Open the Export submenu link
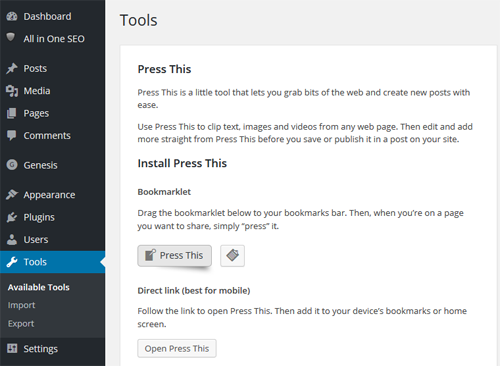Screen dimensions: 500x366 coord(21,324)
